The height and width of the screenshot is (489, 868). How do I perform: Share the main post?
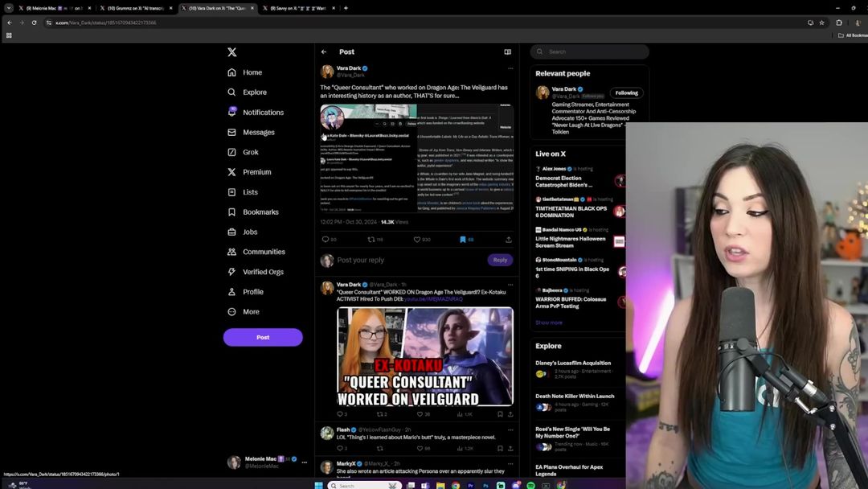point(508,240)
